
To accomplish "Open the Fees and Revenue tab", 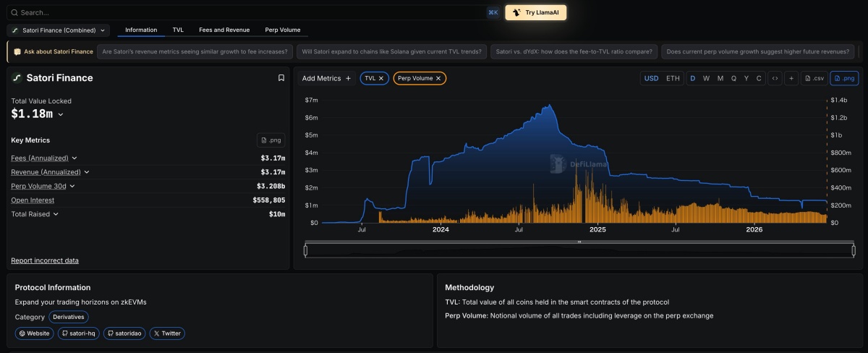I will point(224,30).
